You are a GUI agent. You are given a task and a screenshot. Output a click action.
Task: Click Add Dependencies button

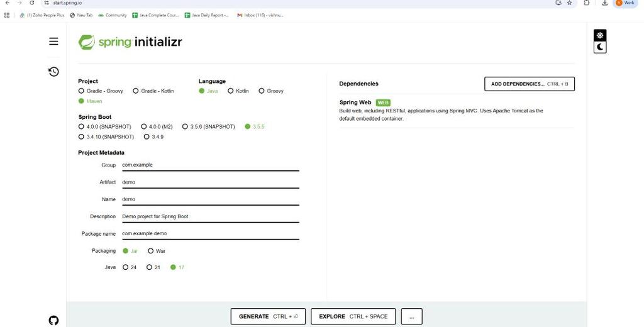[x=530, y=84]
